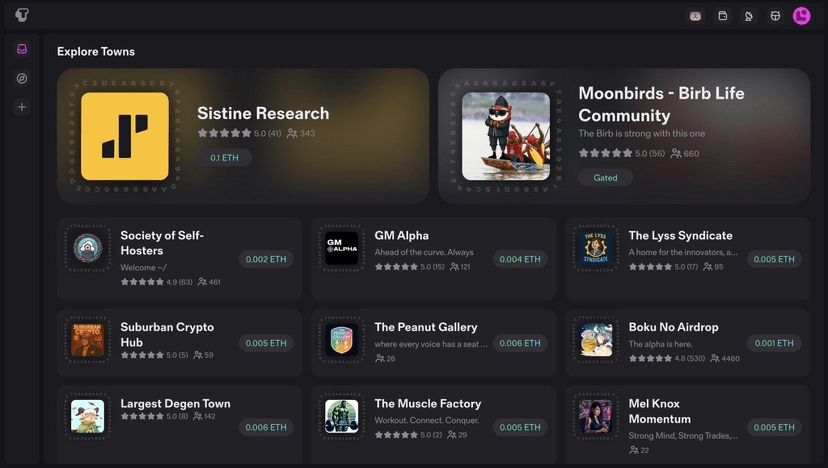Click the 'Workout. Connect. Conquer.' text

point(427,420)
